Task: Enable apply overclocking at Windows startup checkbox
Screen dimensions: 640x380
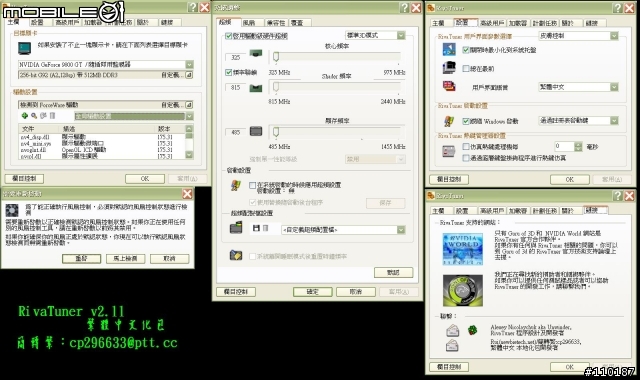Action: coord(252,185)
